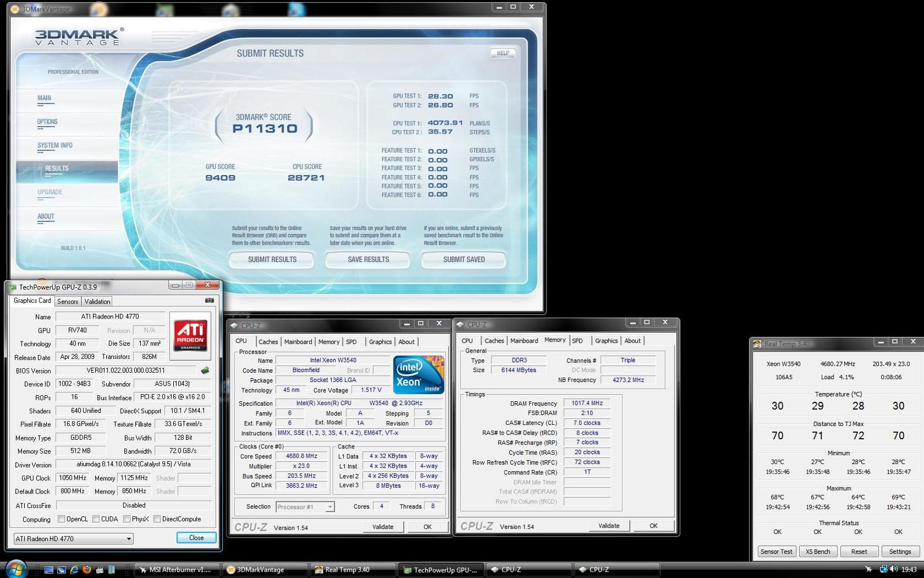
Task: Switch to MSI Afterburner taskbar button
Action: pos(177,570)
